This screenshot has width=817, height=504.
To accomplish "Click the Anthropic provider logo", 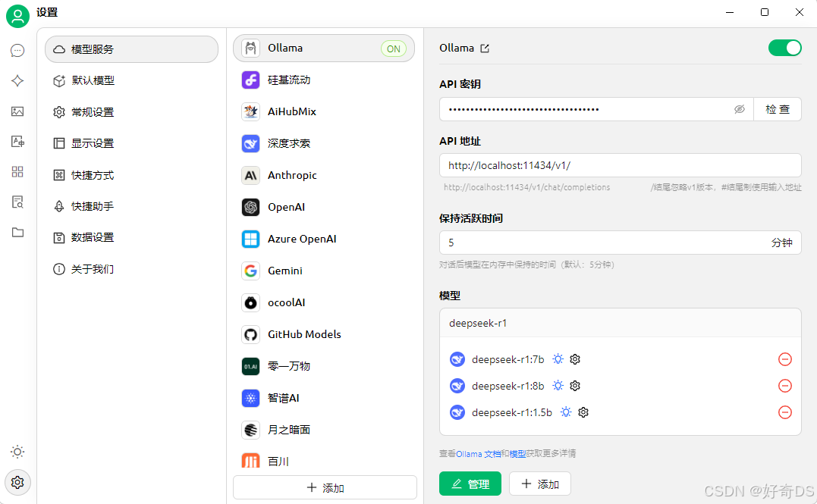I will point(250,176).
